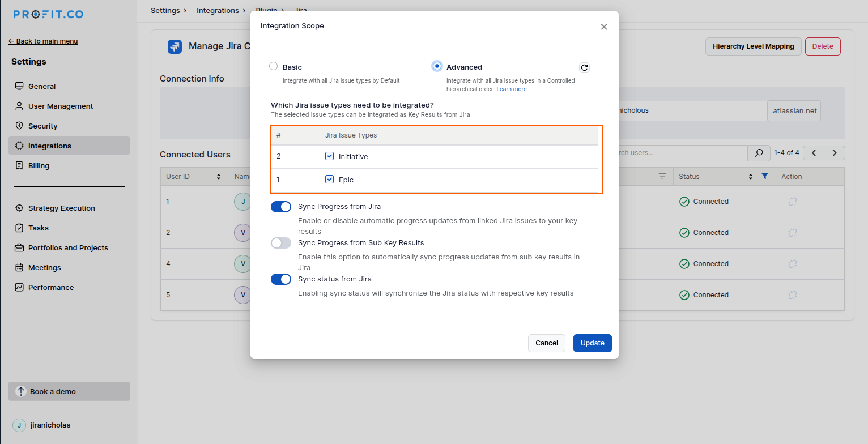This screenshot has height=444, width=868.
Task: Toggle Sync Progress from Jira switch
Action: [x=281, y=207]
